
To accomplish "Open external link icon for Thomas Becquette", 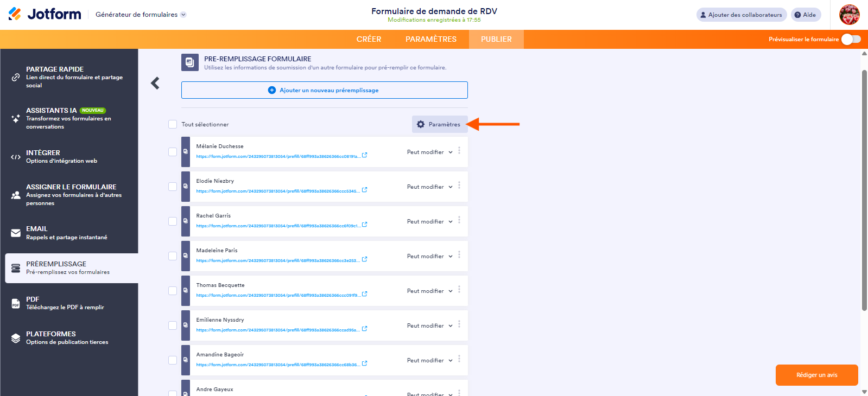I will [x=365, y=294].
